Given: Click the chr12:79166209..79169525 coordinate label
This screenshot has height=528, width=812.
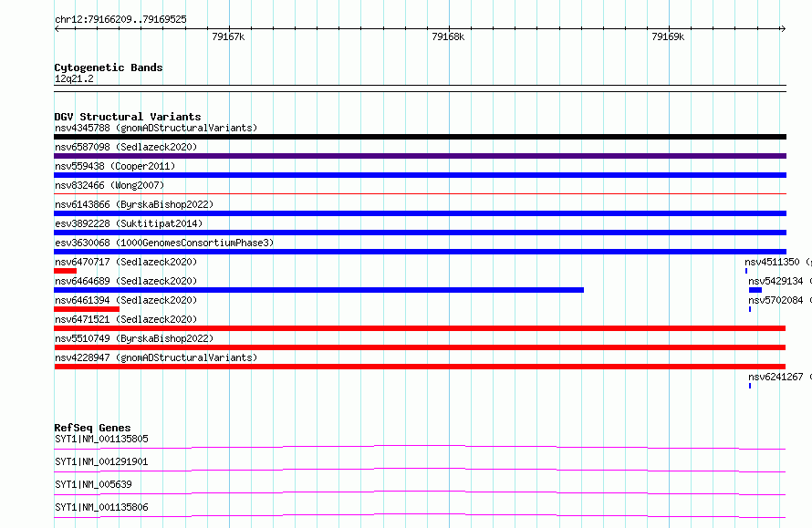Looking at the screenshot, I should click(x=120, y=19).
